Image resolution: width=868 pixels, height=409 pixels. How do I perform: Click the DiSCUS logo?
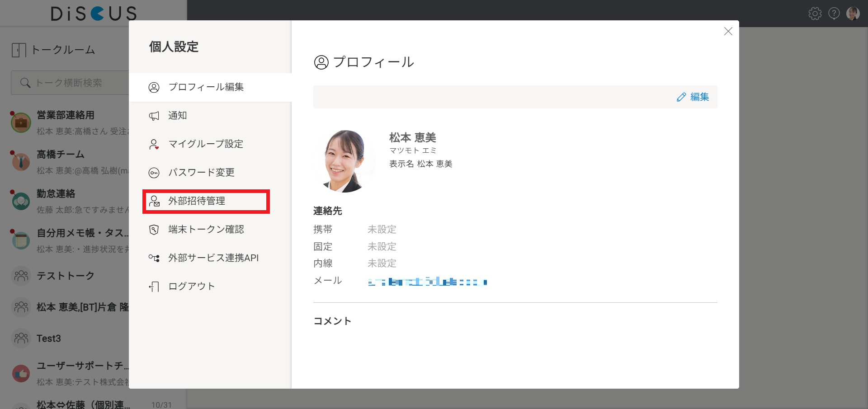tap(94, 14)
